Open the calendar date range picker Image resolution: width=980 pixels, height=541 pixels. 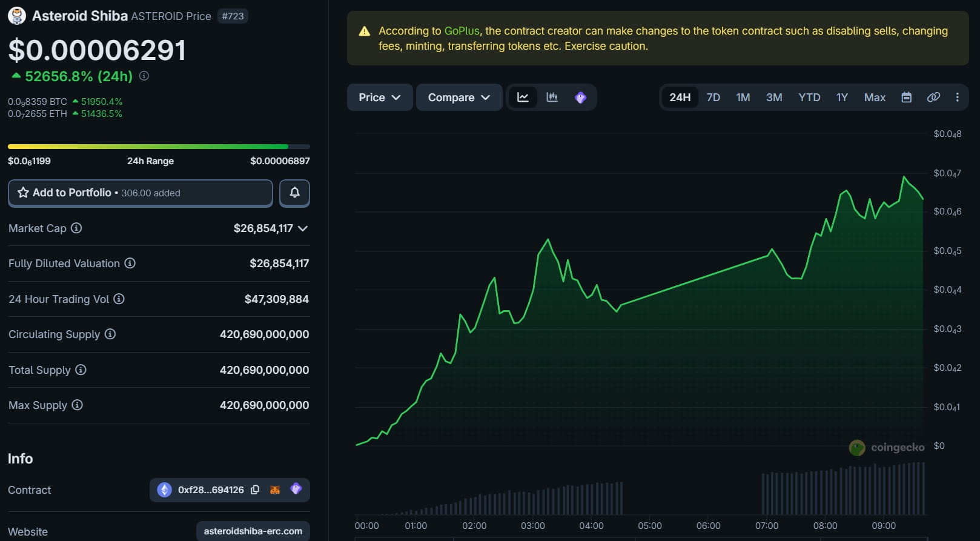pyautogui.click(x=906, y=98)
